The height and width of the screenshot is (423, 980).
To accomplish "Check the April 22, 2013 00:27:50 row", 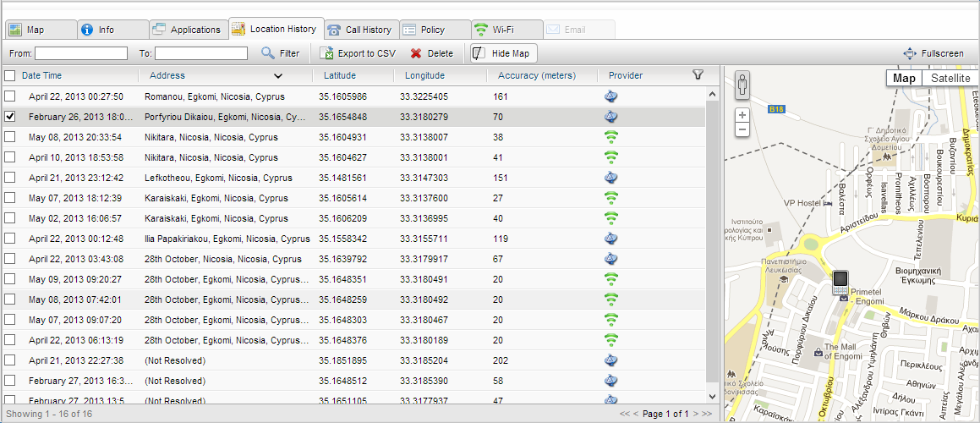I will pos(9,96).
